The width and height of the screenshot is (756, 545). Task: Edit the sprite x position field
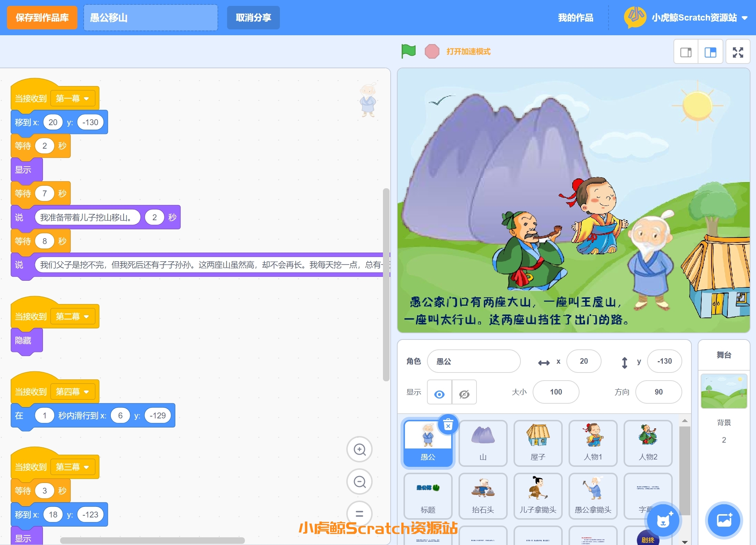584,361
